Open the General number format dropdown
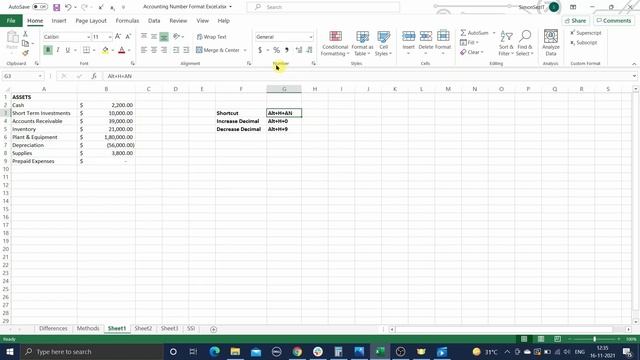640x360 pixels. 311,37
